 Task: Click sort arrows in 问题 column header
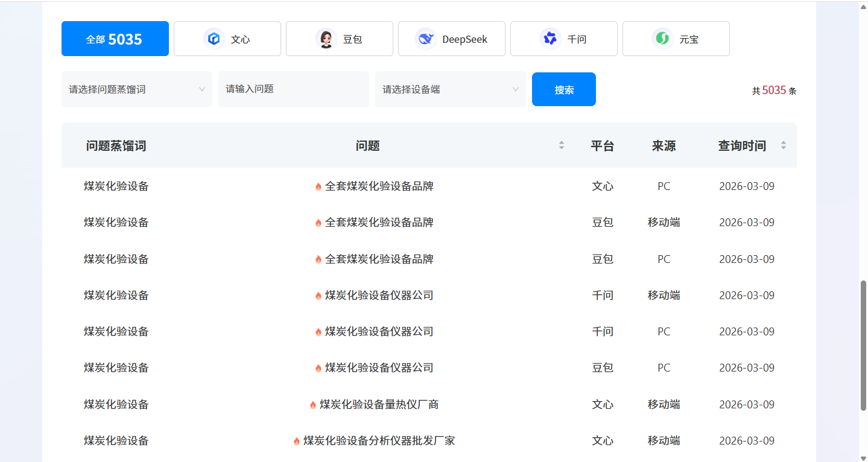[562, 145]
